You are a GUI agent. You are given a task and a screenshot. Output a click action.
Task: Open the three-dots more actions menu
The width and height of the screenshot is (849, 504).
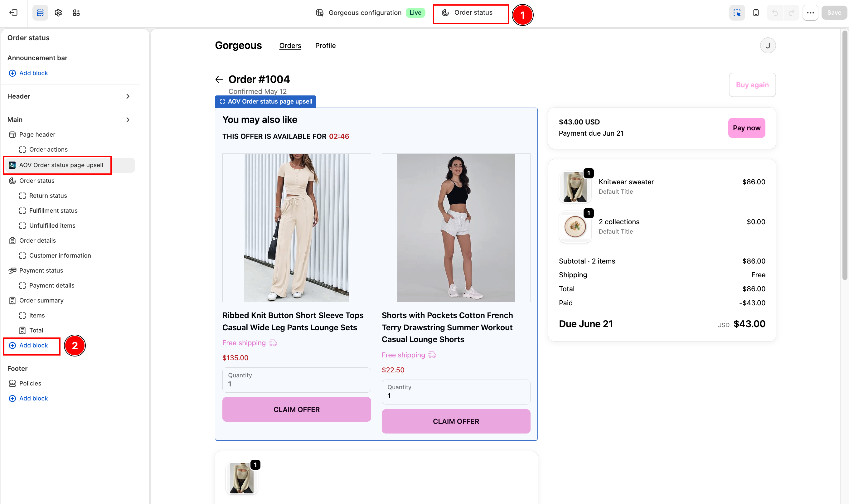click(810, 12)
